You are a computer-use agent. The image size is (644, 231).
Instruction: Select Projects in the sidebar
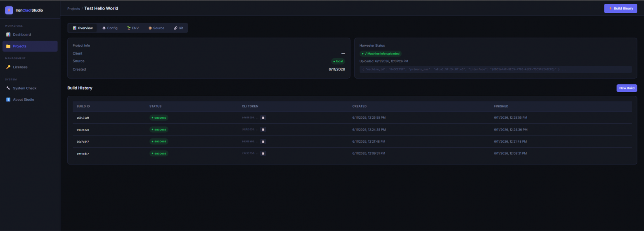30,46
